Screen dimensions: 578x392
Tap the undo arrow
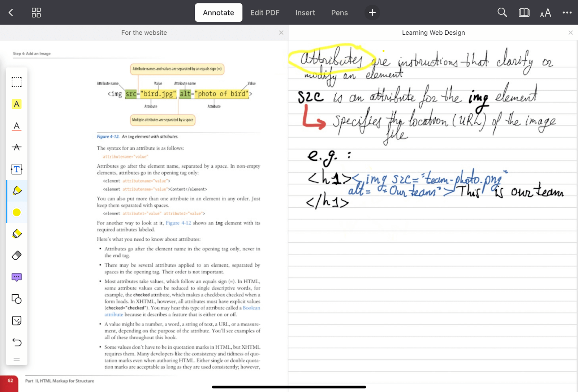(17, 343)
